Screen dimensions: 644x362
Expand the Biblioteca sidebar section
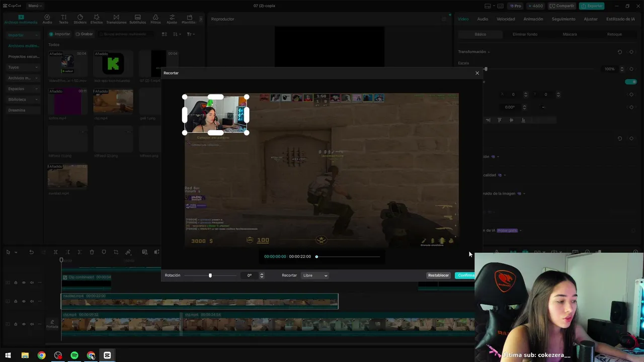pos(23,100)
